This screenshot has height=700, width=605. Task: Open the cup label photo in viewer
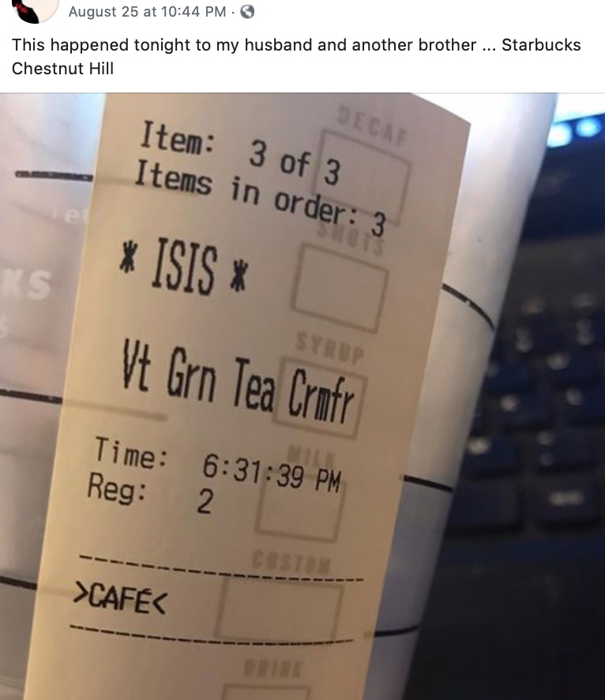coord(302,397)
